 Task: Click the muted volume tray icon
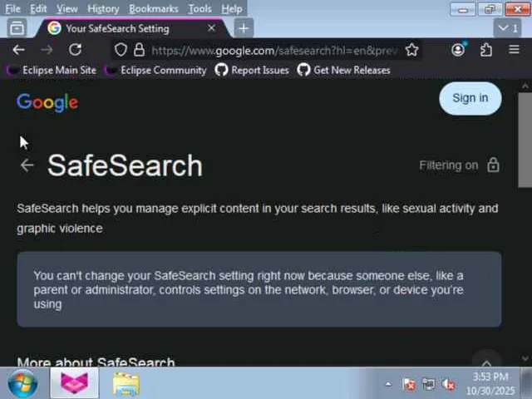[448, 384]
